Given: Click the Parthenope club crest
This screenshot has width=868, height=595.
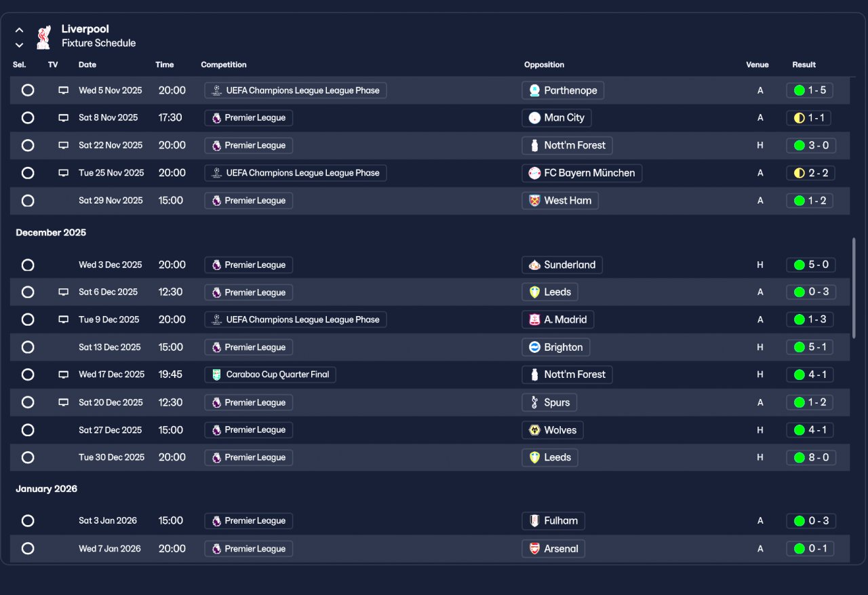Looking at the screenshot, I should (534, 90).
